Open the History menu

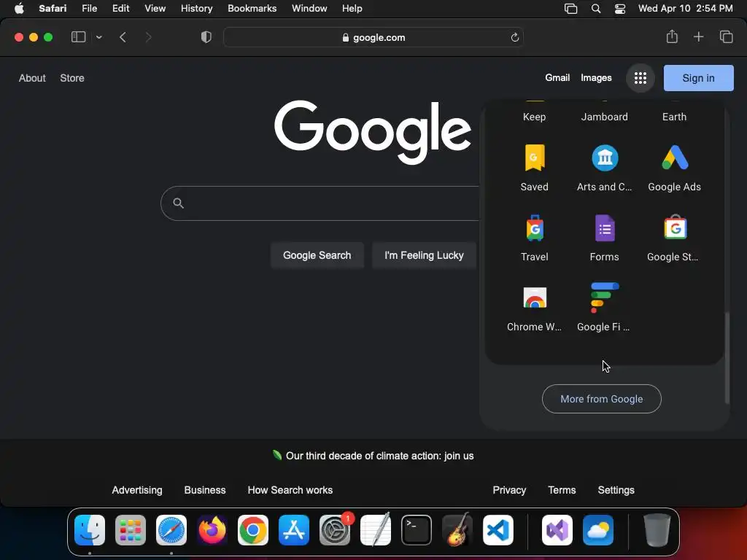[196, 9]
